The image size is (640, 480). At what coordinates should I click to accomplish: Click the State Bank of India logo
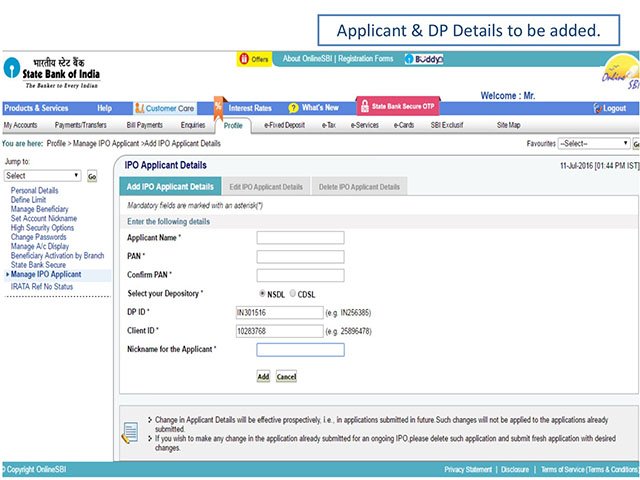(51, 73)
